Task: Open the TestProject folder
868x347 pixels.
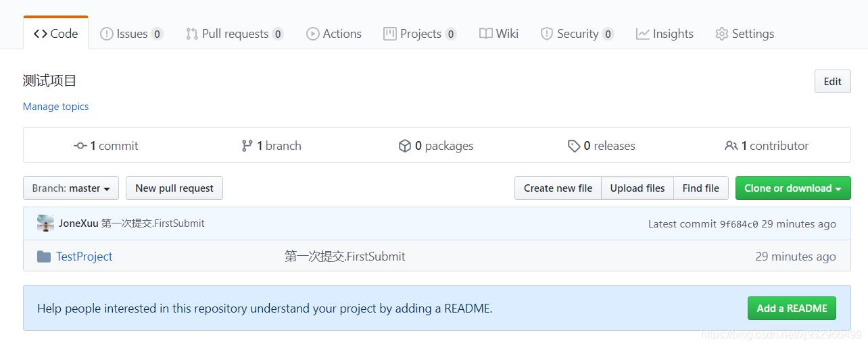Action: click(x=85, y=257)
